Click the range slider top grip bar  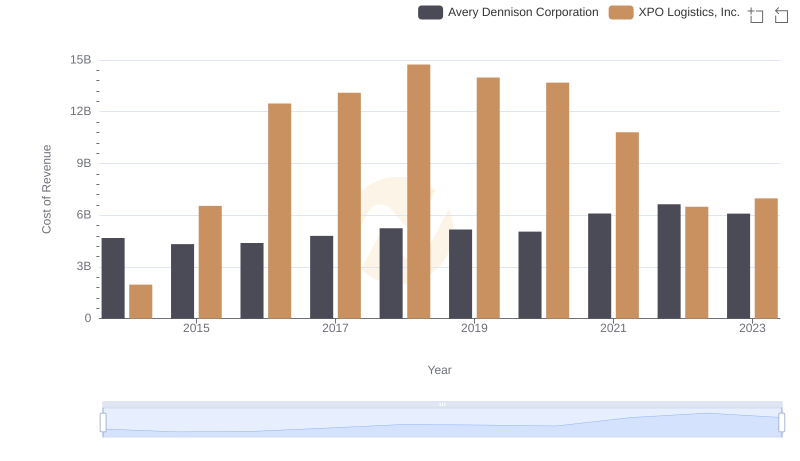click(x=442, y=404)
